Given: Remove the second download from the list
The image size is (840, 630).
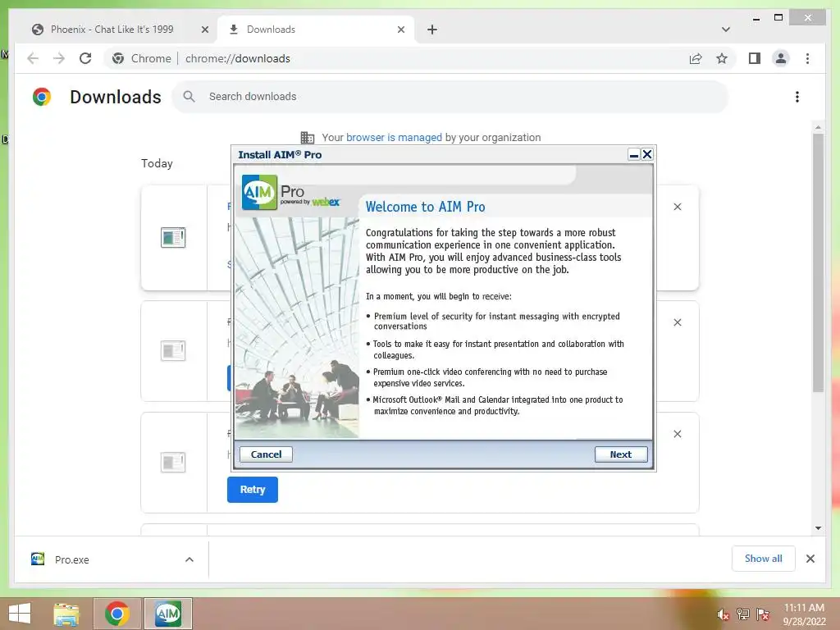Looking at the screenshot, I should pos(678,322).
